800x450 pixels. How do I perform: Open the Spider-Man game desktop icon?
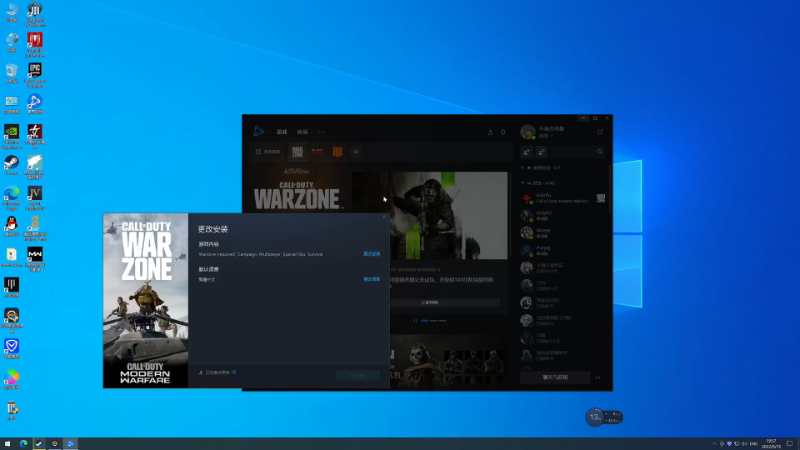click(x=35, y=44)
